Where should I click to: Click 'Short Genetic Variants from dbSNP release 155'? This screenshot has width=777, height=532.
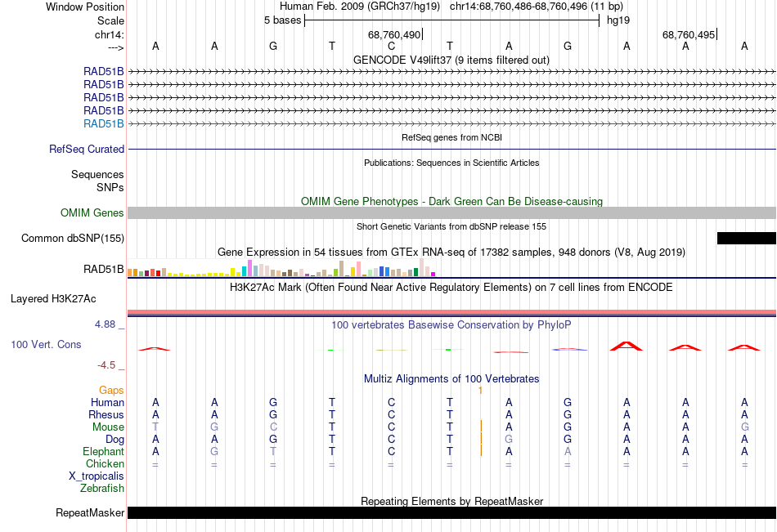[451, 226]
